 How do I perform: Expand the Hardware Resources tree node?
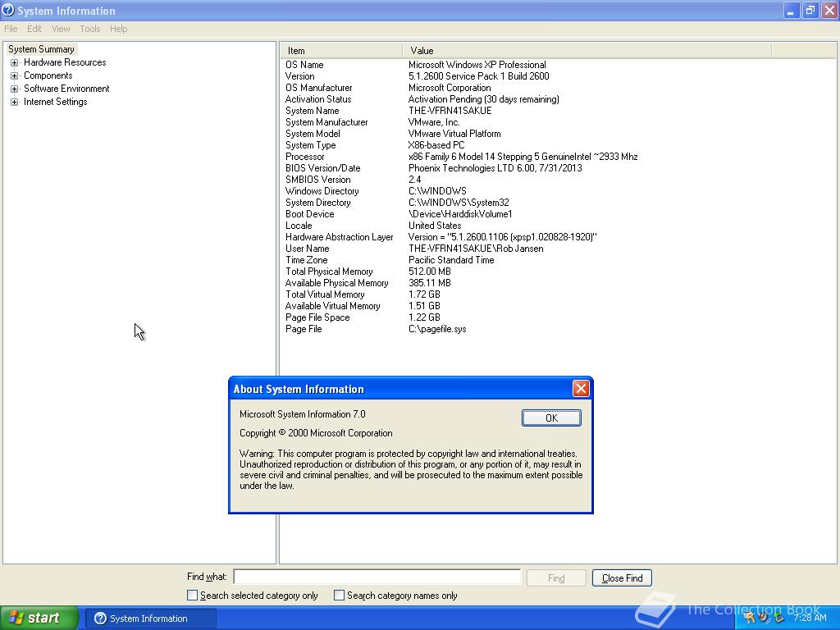coord(15,62)
